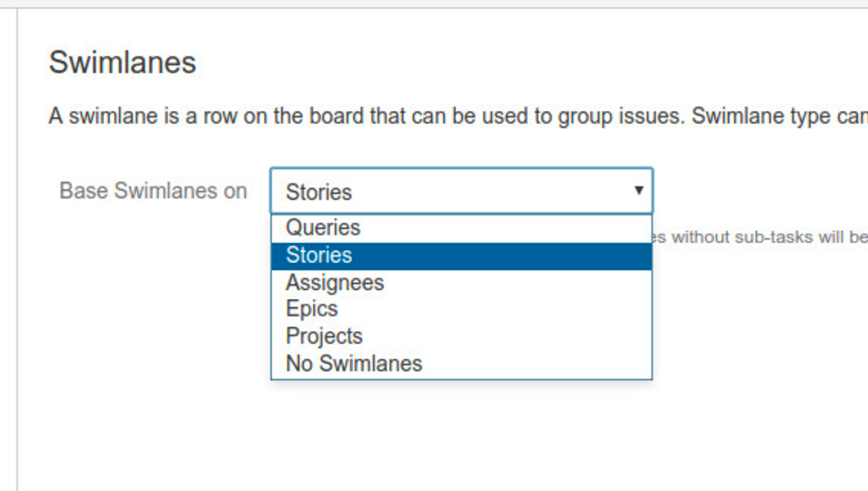Collapse the Base Swimlanes on combo box
Viewport: 868px width, 491px height.
coord(461,191)
